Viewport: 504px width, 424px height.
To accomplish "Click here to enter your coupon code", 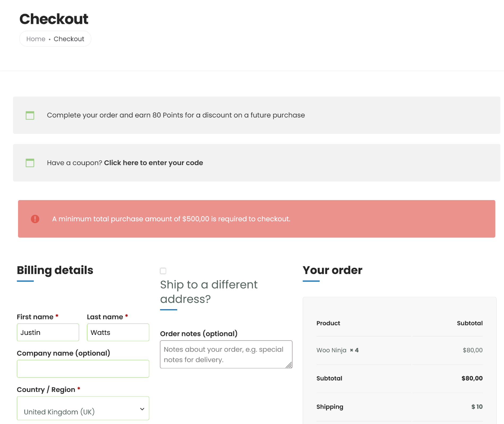I will [153, 163].
